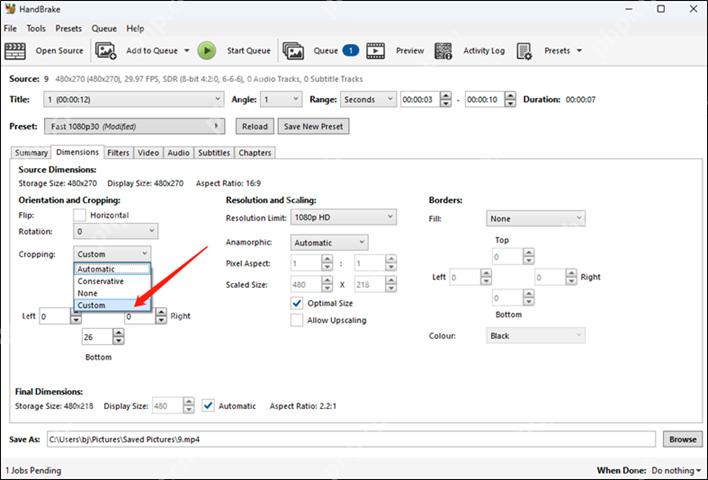Switch to the Audio tab
The image size is (708, 480).
click(x=178, y=153)
